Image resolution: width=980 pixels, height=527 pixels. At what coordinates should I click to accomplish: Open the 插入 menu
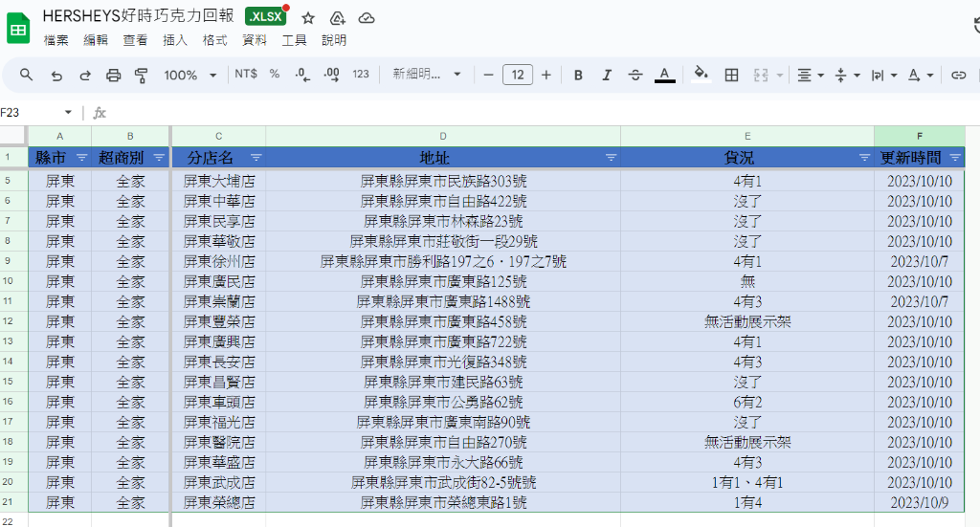pyautogui.click(x=175, y=40)
